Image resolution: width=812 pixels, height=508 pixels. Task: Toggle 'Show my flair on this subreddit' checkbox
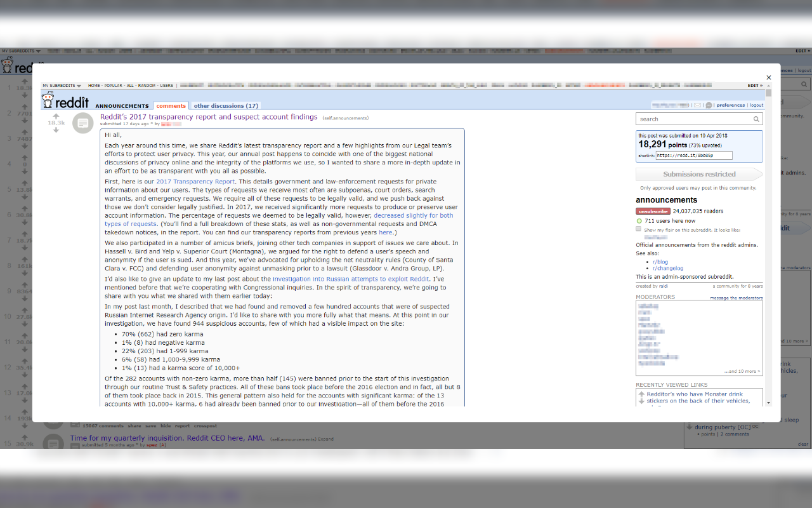pyautogui.click(x=639, y=229)
